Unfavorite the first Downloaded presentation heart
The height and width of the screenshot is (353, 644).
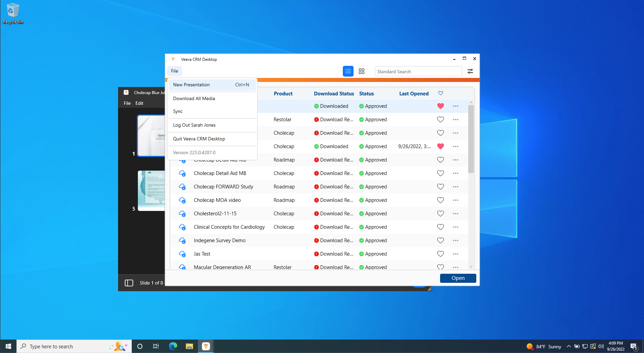pyautogui.click(x=440, y=106)
